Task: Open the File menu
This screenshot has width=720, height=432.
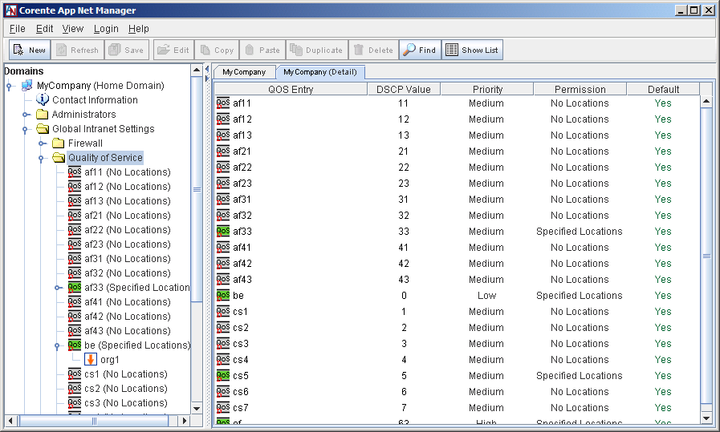Action: click(x=17, y=28)
